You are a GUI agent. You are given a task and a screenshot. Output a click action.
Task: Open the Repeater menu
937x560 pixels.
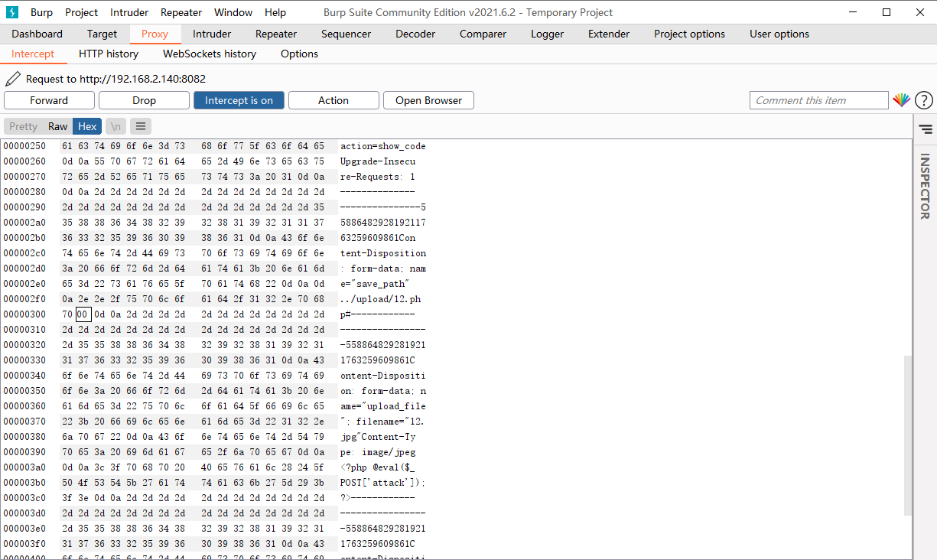coord(181,12)
